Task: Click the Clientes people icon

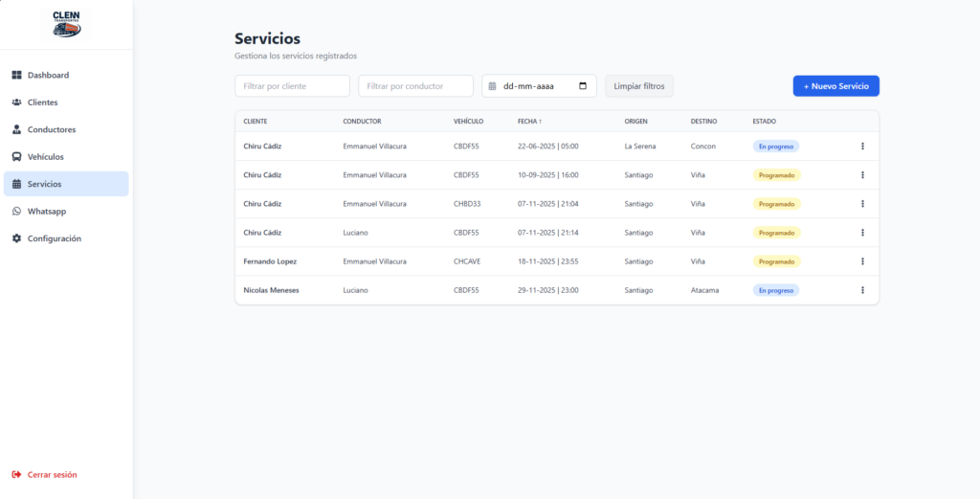Action: 16,102
